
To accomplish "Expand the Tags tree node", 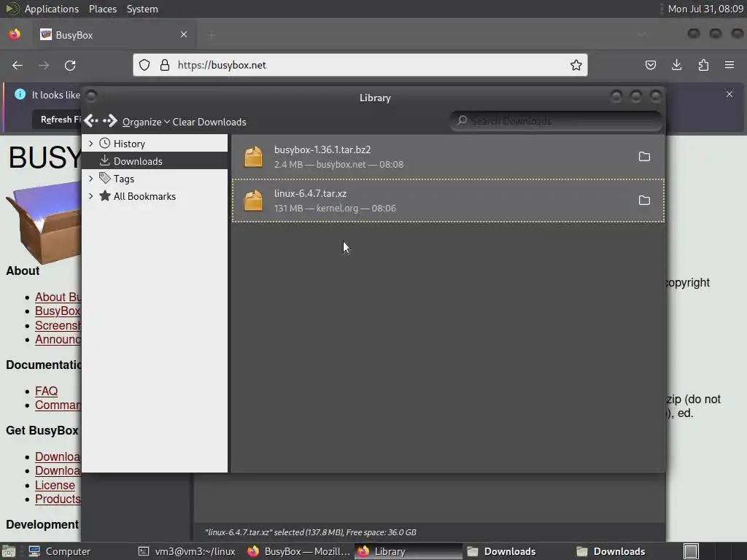I will (90, 179).
